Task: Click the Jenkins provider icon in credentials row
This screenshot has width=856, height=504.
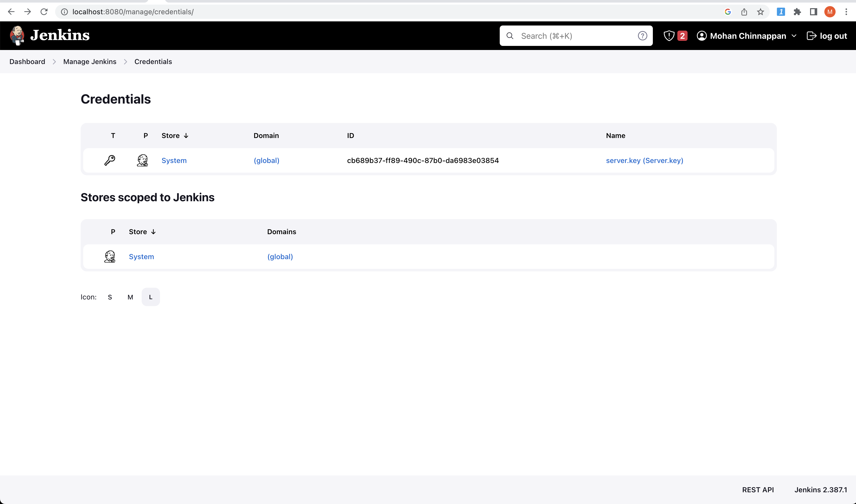Action: [x=142, y=160]
